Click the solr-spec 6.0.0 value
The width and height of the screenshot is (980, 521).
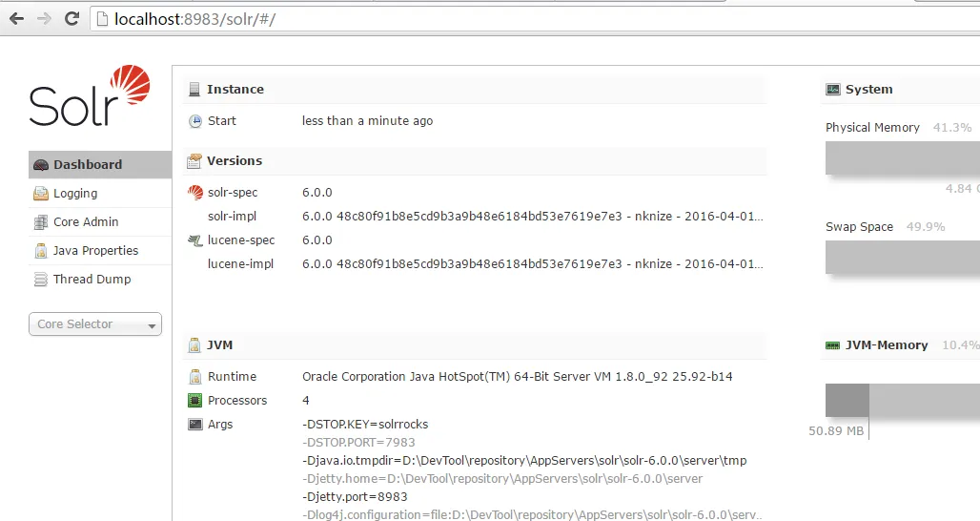316,193
